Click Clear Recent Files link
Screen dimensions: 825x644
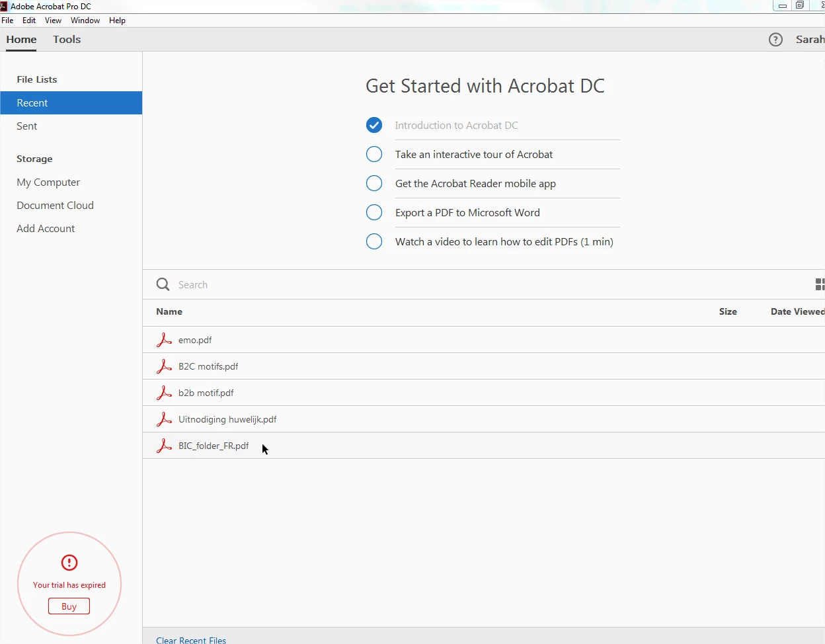191,640
